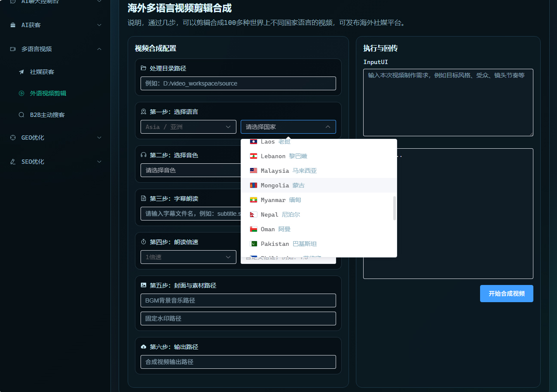Click the document icon beside 第三步：字幕朗读
557x392 pixels.
pyautogui.click(x=144, y=199)
